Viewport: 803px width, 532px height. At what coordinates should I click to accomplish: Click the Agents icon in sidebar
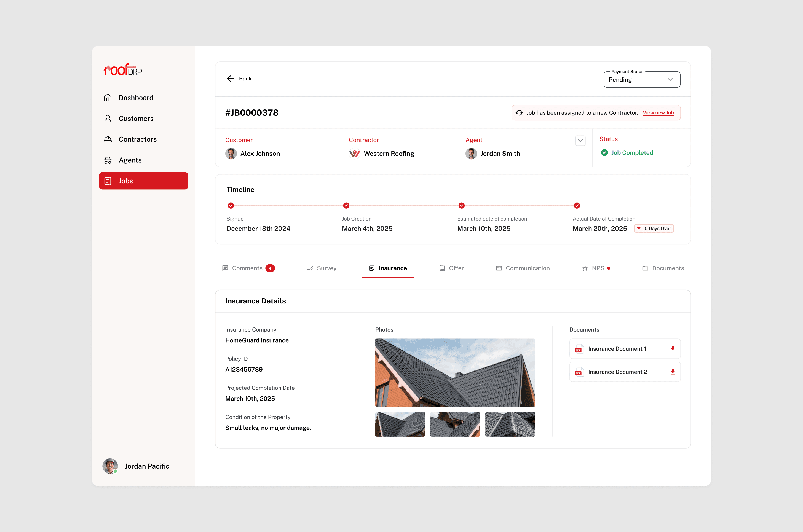pyautogui.click(x=108, y=160)
